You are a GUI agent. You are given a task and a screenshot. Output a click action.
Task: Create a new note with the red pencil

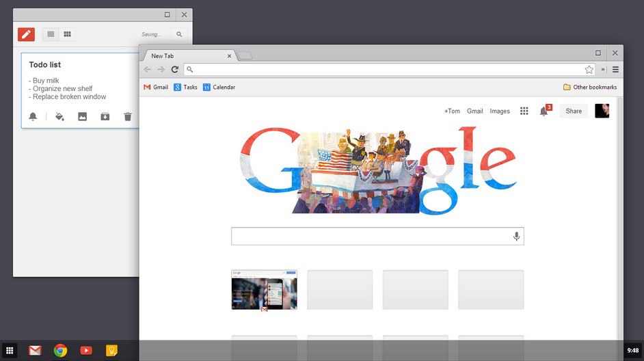click(x=26, y=34)
